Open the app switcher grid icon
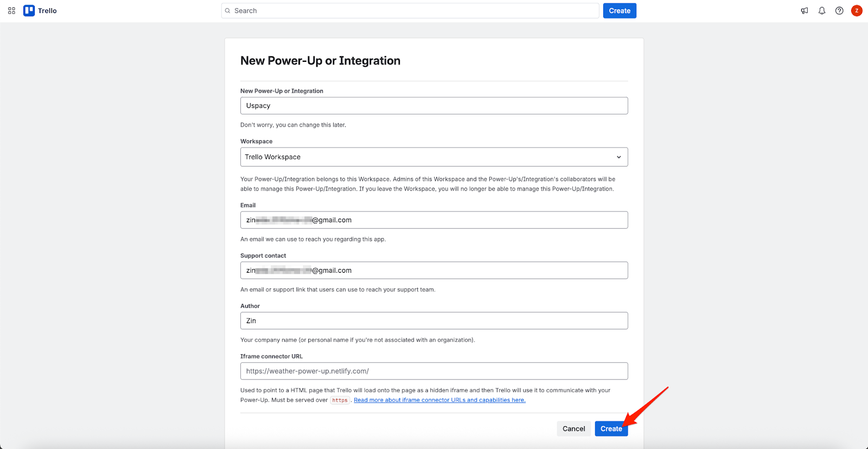This screenshot has width=868, height=449. [x=11, y=11]
